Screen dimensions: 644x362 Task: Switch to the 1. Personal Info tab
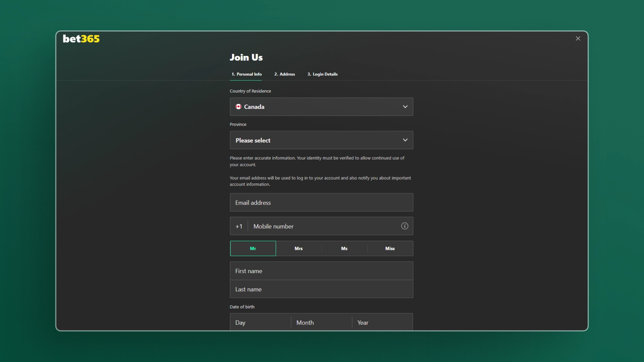coord(247,74)
